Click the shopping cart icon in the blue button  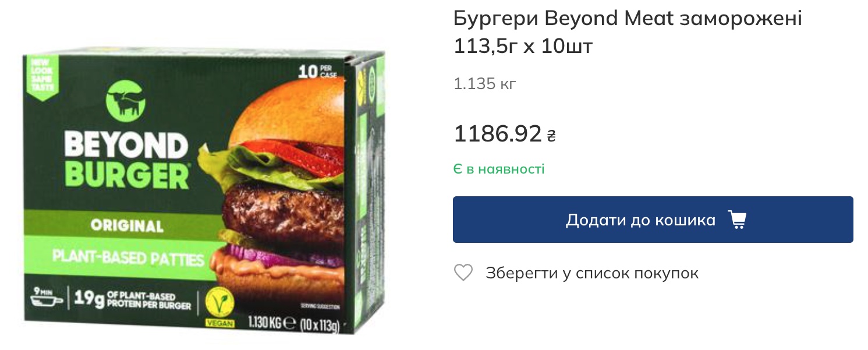[737, 220]
